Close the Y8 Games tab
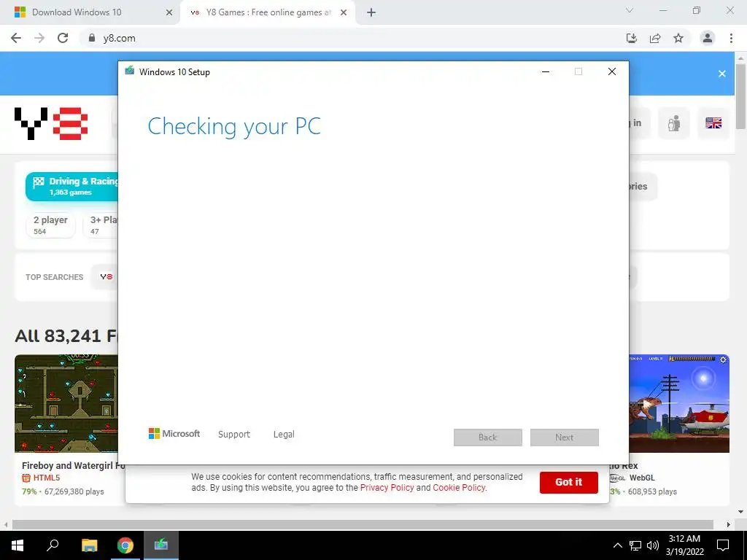 pos(344,12)
